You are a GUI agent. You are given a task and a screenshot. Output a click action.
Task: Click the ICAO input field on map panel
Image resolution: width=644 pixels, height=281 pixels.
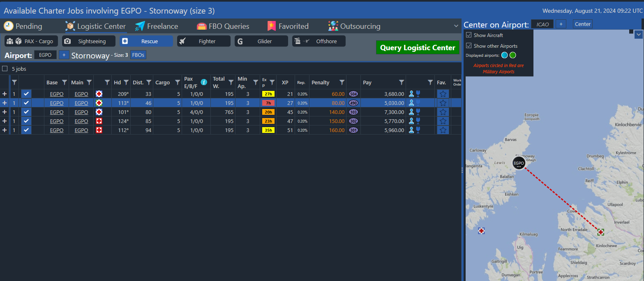coord(542,24)
